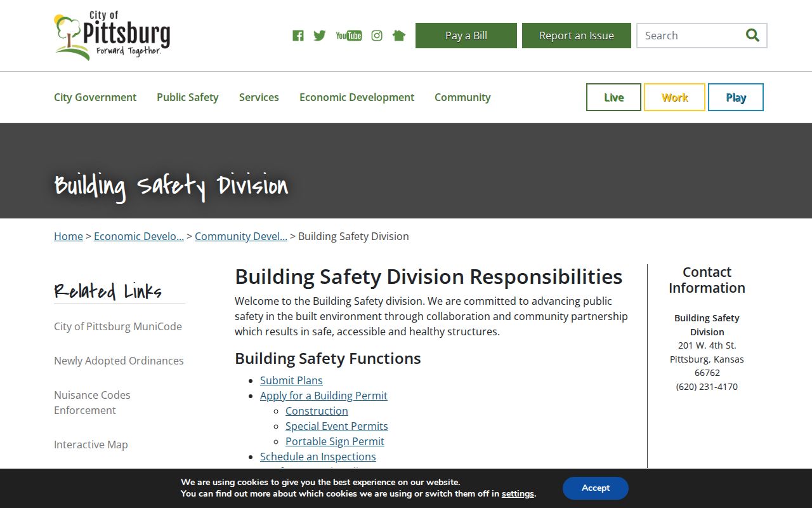The image size is (812, 508).
Task: Visit the YouTube channel icon
Action: pyautogui.click(x=349, y=36)
